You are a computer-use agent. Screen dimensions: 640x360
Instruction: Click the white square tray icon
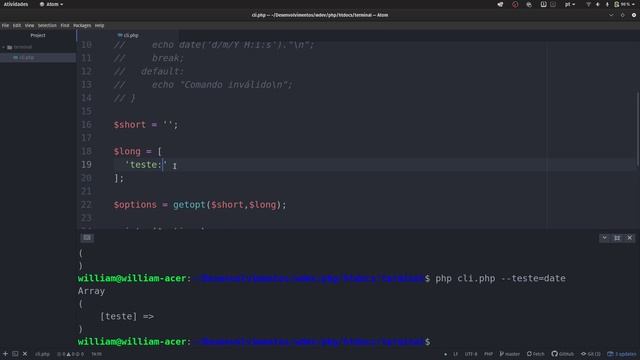544,4
